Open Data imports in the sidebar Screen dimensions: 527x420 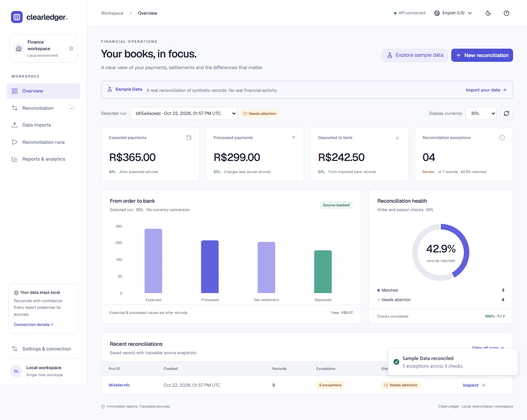(43, 125)
